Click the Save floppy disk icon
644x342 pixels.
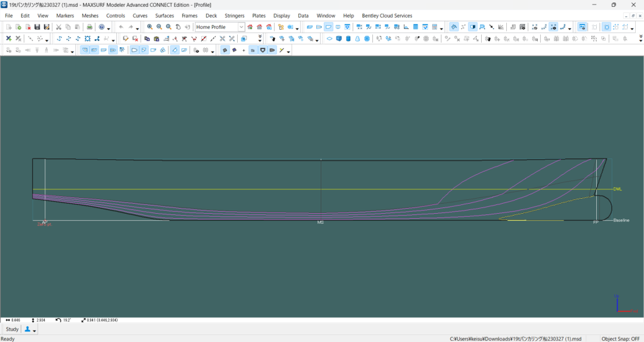pyautogui.click(x=37, y=27)
